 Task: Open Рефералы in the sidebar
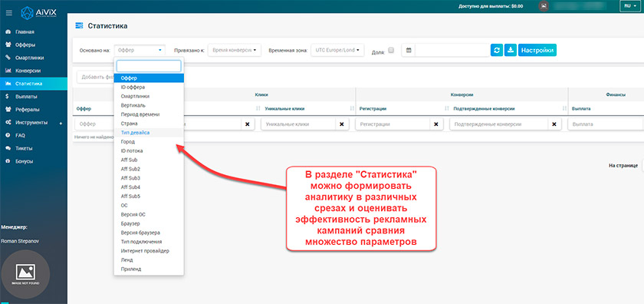(x=27, y=110)
